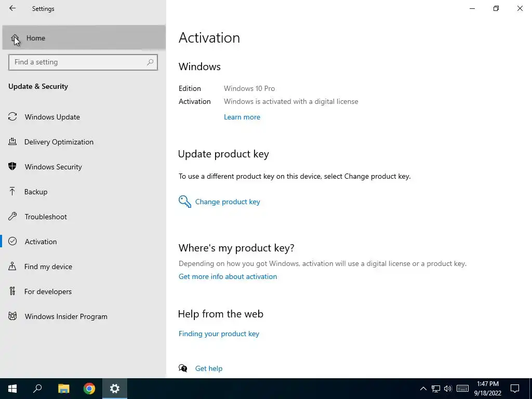Click the Windows 10 Pro edition text

(249, 88)
